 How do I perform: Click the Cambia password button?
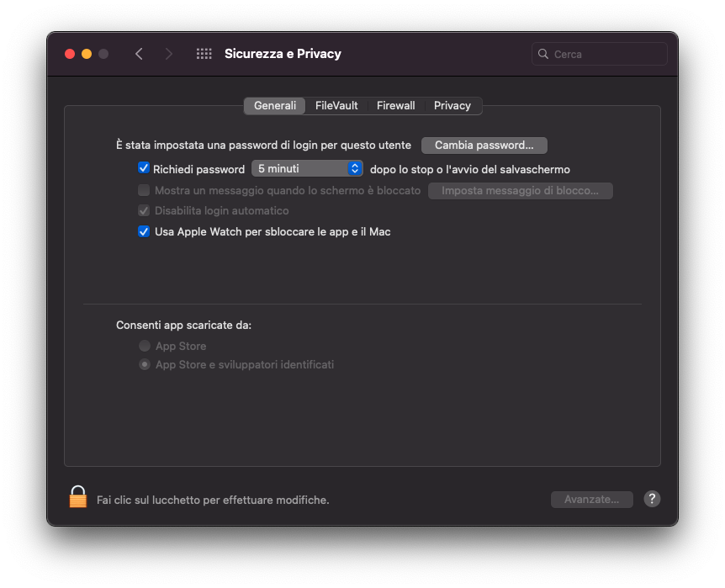484,146
